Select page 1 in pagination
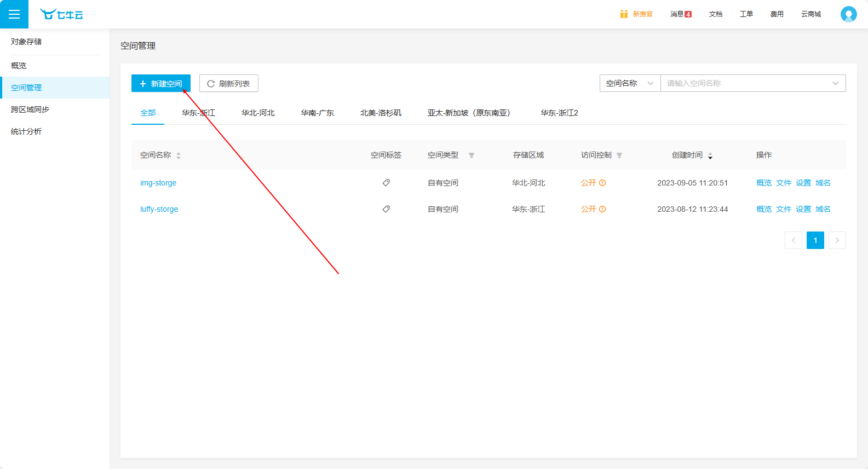This screenshot has height=469, width=868. [x=815, y=240]
